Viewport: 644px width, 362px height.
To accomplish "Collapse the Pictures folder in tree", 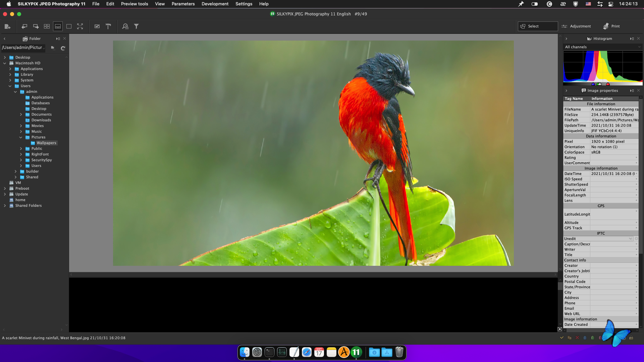I will pyautogui.click(x=21, y=137).
